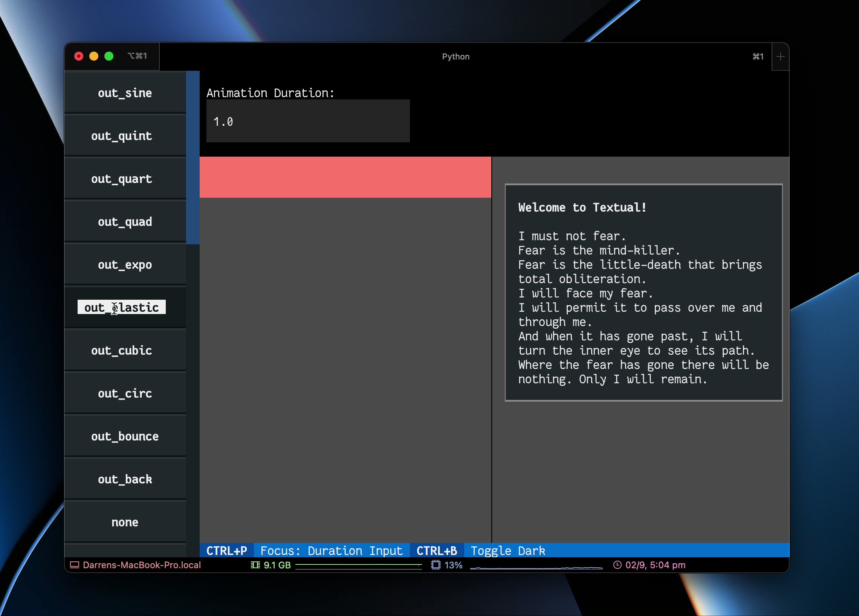Screen dimensions: 859x616
Task: Select the out_bounce easing button
Action: [x=125, y=436]
